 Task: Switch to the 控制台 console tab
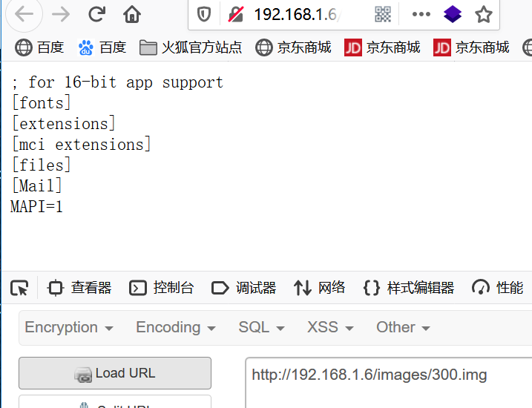click(162, 288)
